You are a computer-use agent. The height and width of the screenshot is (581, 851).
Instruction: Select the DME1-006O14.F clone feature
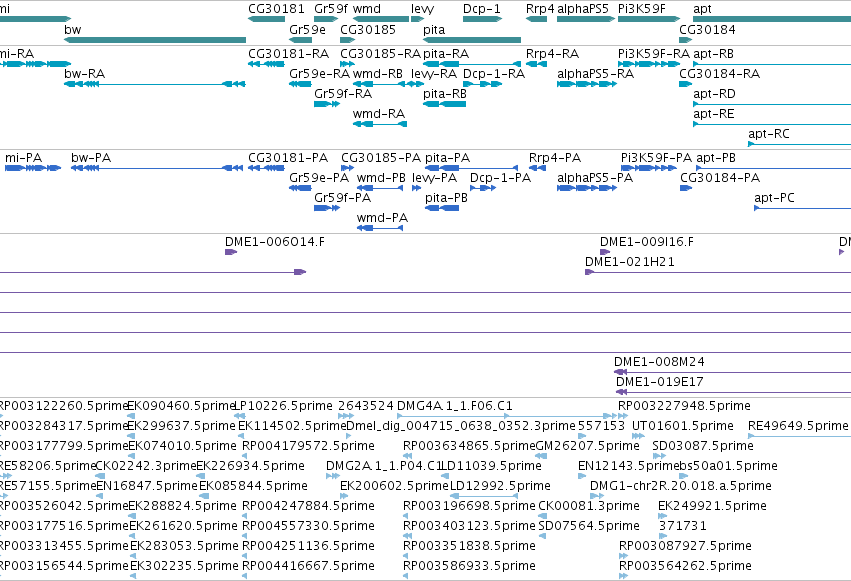231,252
